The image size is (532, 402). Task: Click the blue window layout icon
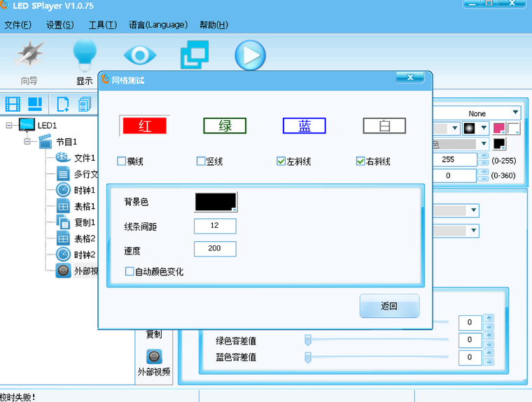click(x=35, y=104)
